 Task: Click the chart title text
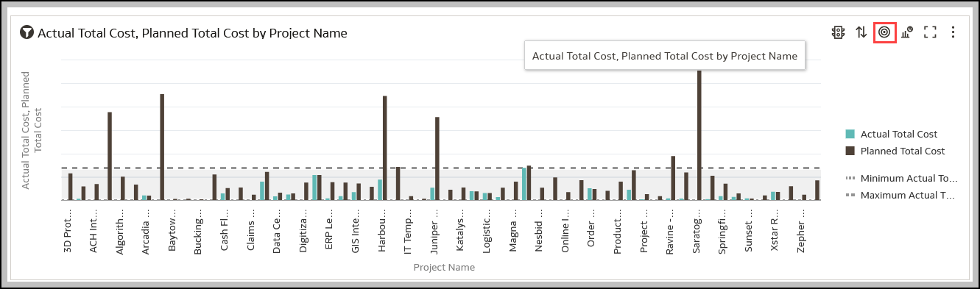tap(192, 33)
